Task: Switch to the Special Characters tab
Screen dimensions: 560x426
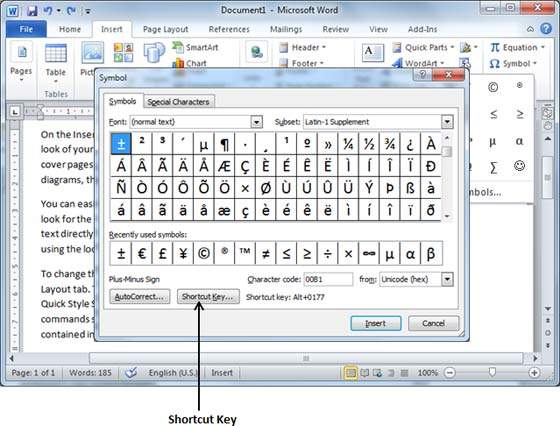Action: point(178,102)
